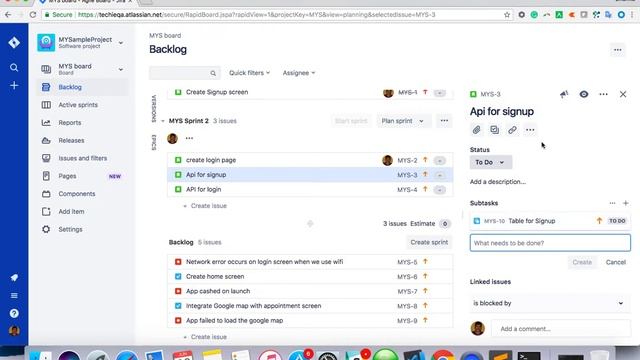This screenshot has width=640, height=360.
Task: Cancel subtask creation
Action: (616, 262)
